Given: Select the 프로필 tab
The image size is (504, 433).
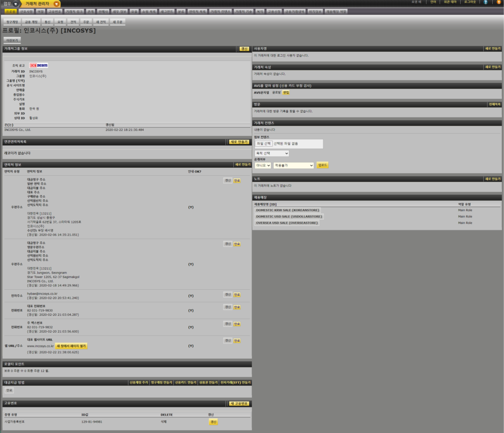Looking at the screenshot, I should pyautogui.click(x=10, y=11).
